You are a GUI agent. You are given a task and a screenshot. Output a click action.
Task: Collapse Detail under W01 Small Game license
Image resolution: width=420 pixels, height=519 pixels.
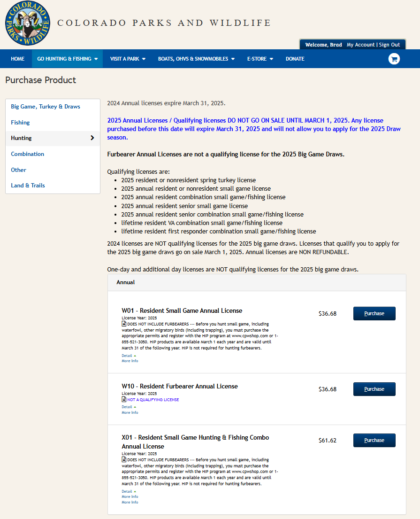point(129,356)
